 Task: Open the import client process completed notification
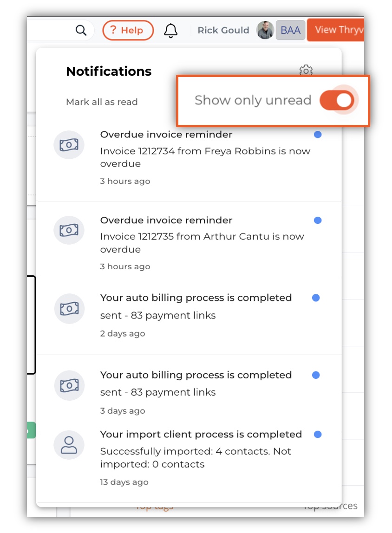coord(189,458)
